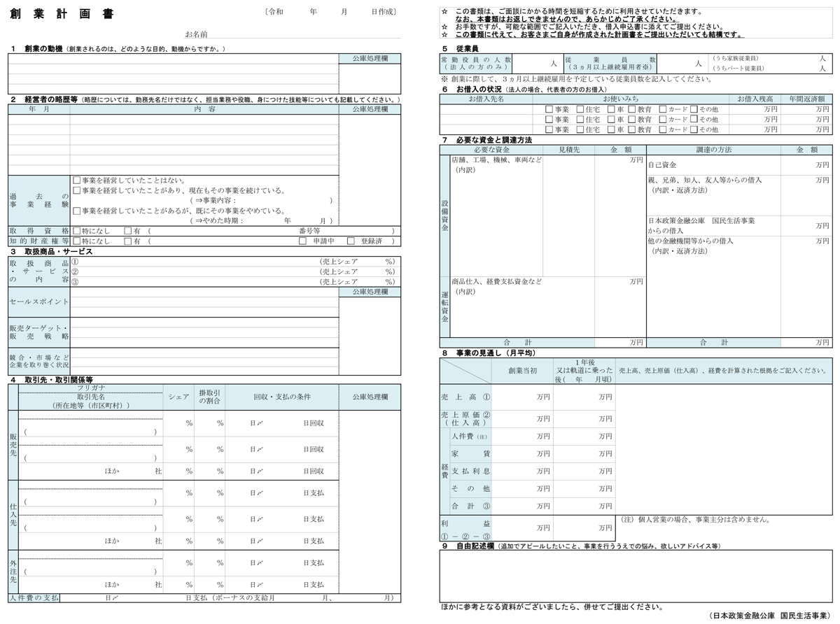The height and width of the screenshot is (624, 840).
Task: Mark the '申請中' checkbox
Action: 302,241
